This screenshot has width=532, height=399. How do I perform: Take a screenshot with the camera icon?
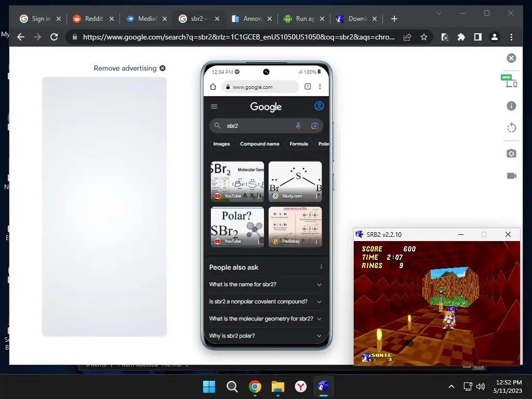pos(511,153)
